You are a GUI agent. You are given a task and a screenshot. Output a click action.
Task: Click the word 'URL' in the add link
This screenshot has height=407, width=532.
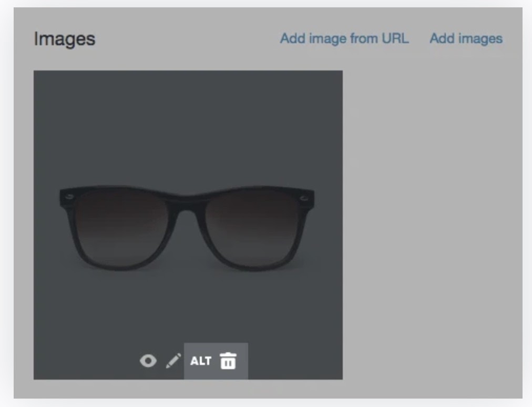(x=395, y=38)
